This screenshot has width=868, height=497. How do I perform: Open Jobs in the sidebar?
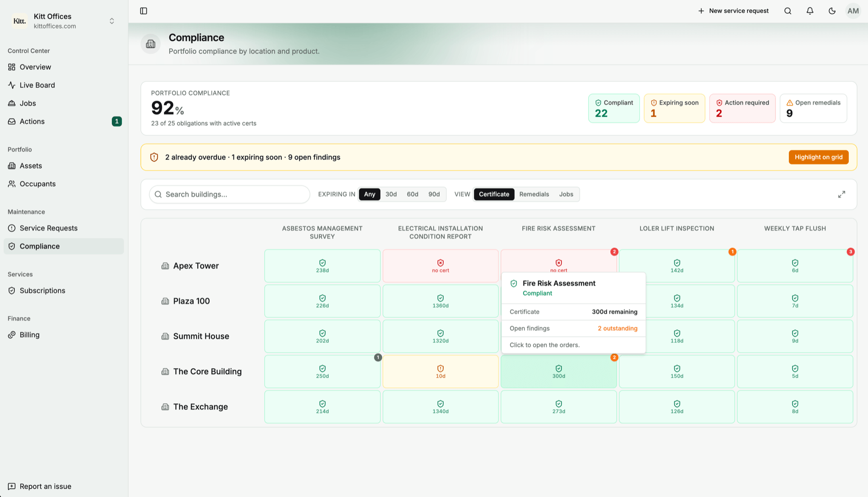tap(64, 103)
